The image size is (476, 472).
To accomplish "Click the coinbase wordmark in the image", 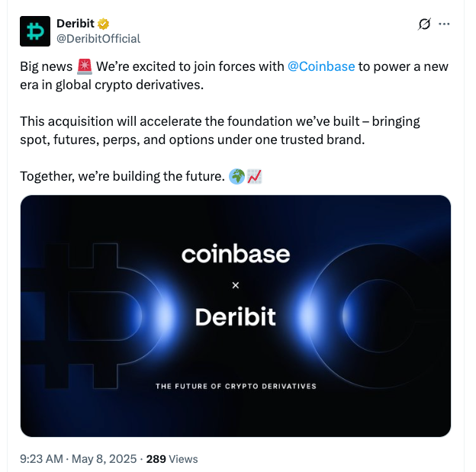I will pyautogui.click(x=236, y=254).
